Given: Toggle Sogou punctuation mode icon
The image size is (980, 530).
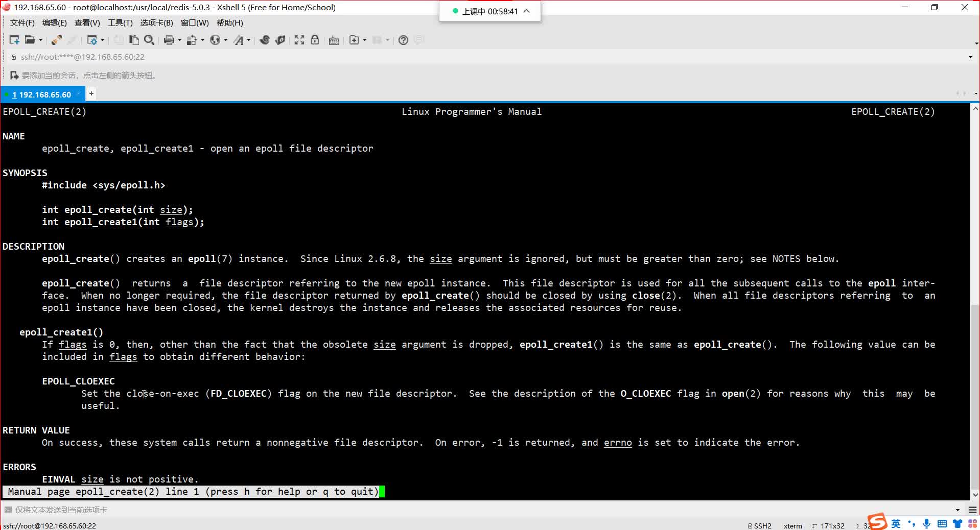Looking at the screenshot, I should [x=912, y=523].
